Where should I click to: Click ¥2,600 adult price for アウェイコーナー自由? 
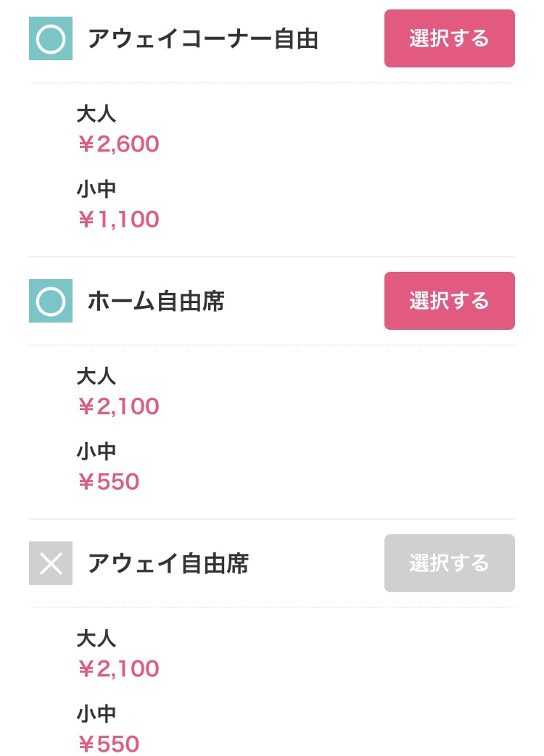[118, 144]
